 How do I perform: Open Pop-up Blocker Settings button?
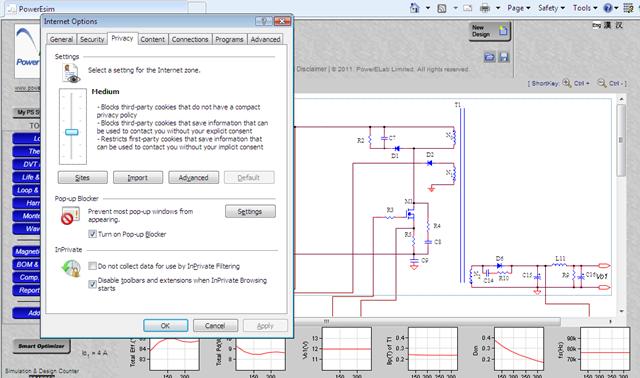tap(250, 211)
